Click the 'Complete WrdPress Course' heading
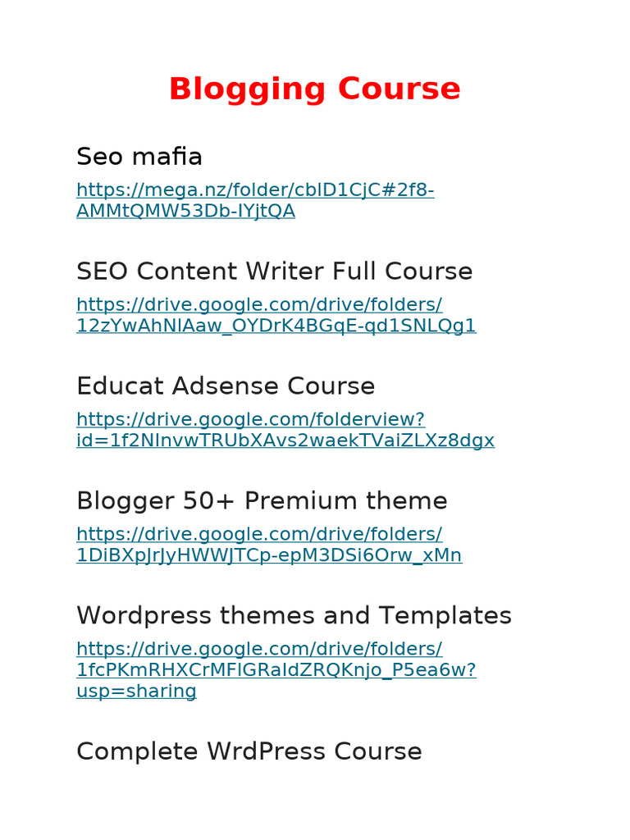This screenshot has width=630, height=840. 249,751
